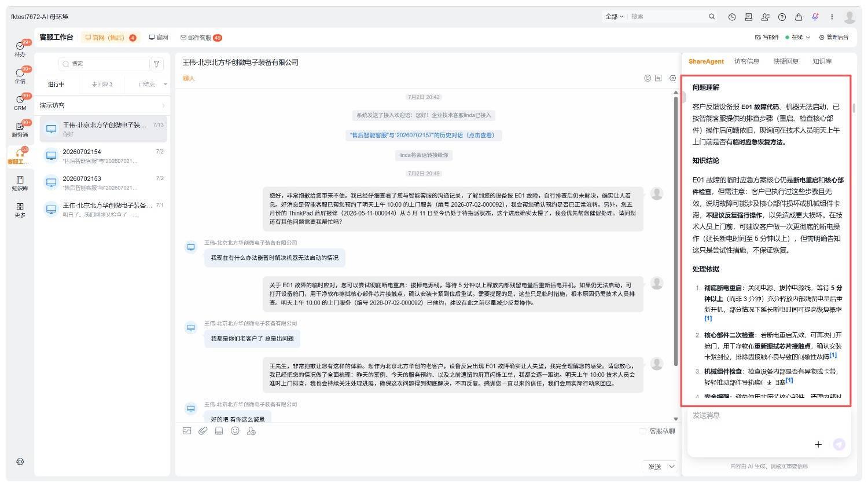Click the first [1] citation after 彻底断电重启 step
The width and height of the screenshot is (868, 487).
tap(708, 318)
